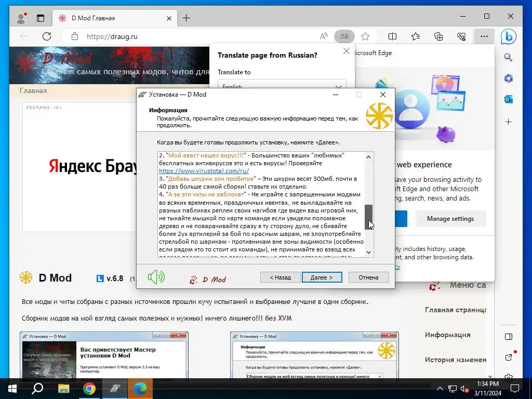This screenshot has height=399, width=532.
Task: Click the Edge profile avatar icon
Action: pyautogui.click(x=21, y=18)
